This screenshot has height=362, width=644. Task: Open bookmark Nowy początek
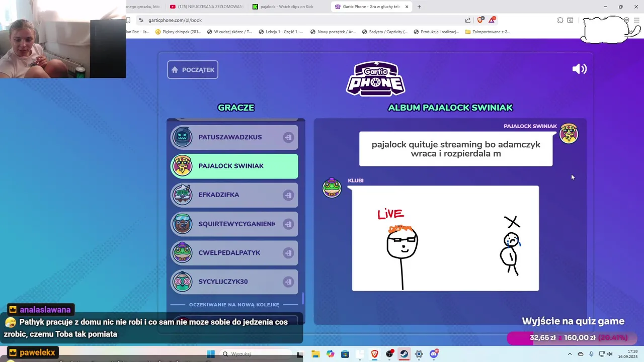(333, 32)
